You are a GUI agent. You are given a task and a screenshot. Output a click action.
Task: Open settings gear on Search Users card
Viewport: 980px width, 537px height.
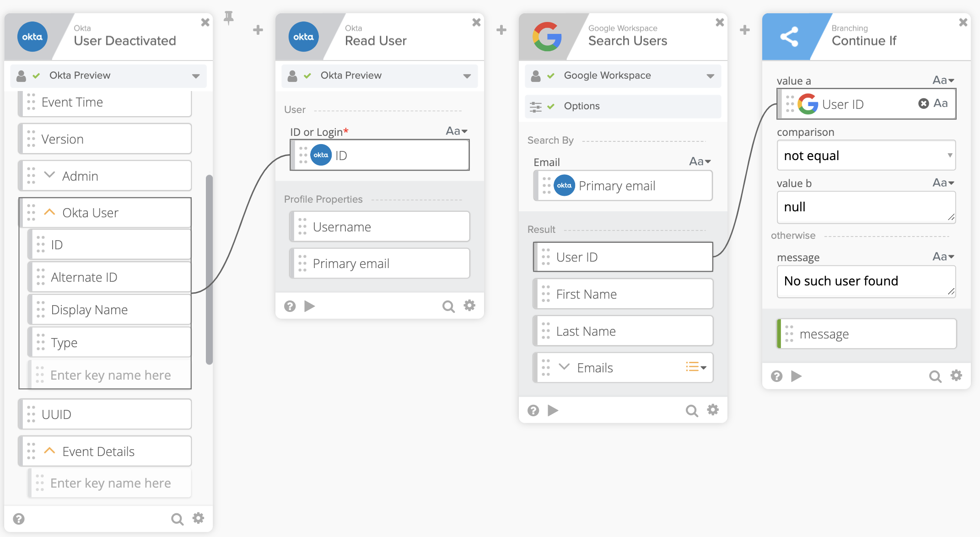pyautogui.click(x=713, y=410)
